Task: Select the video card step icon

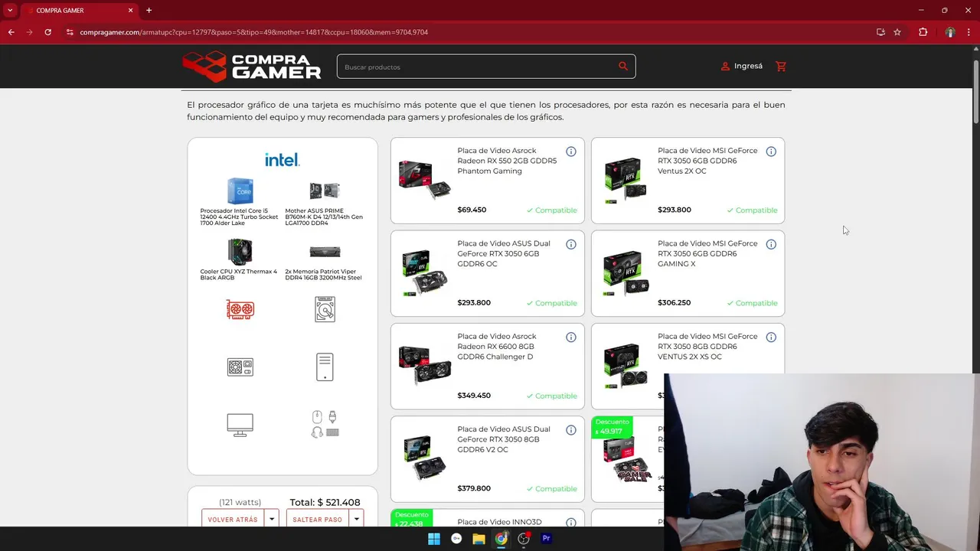Action: pyautogui.click(x=240, y=309)
